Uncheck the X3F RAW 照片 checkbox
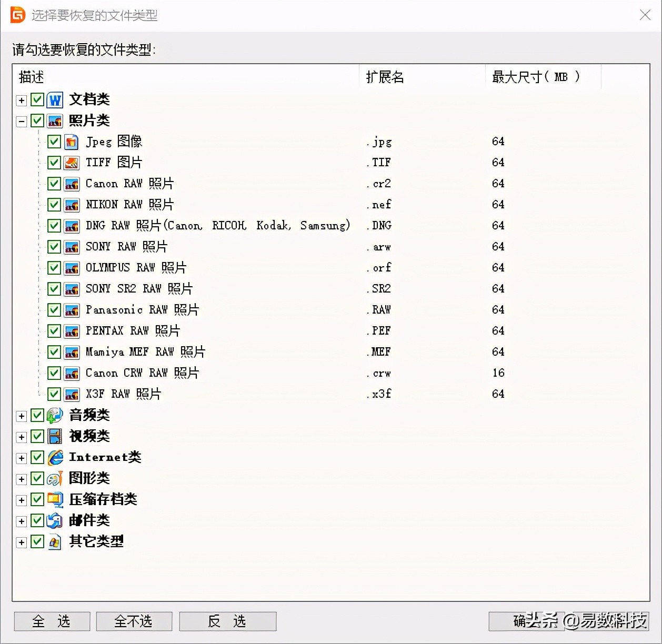 click(54, 394)
